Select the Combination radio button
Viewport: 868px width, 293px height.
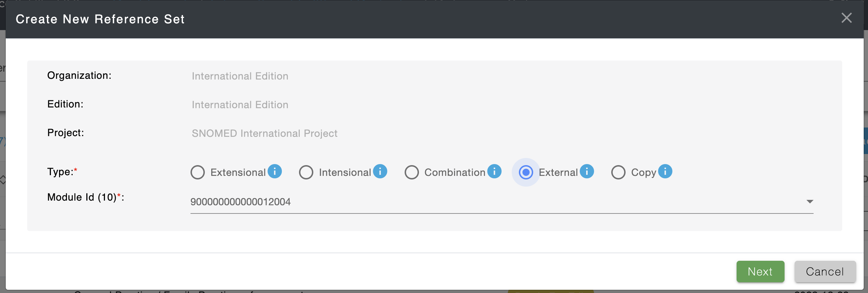point(412,172)
